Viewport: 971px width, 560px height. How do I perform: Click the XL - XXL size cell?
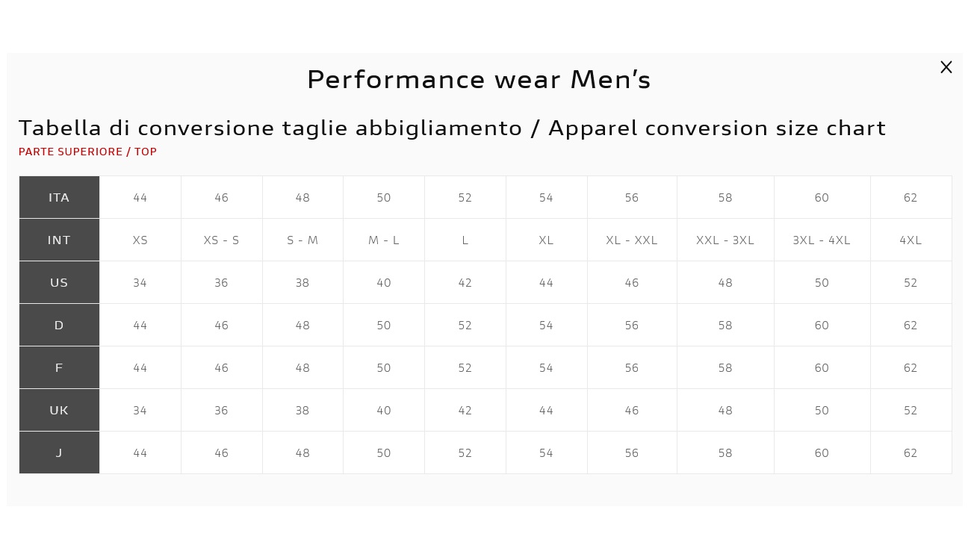tap(632, 240)
